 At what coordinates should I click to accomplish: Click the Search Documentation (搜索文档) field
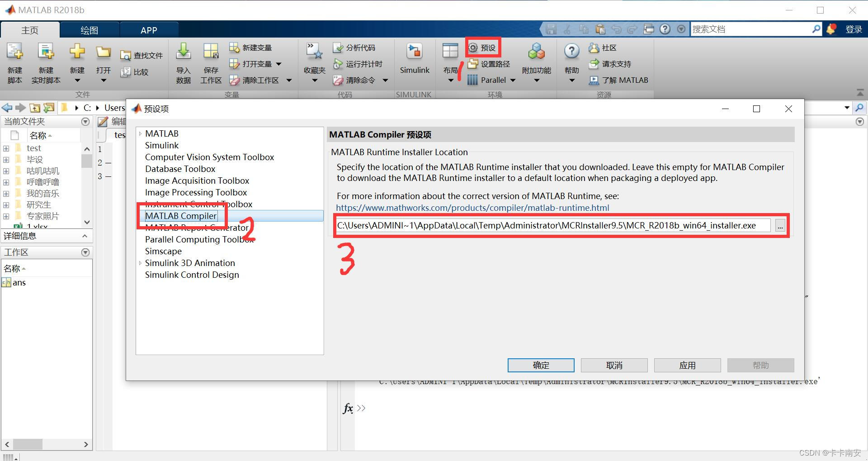(750, 29)
